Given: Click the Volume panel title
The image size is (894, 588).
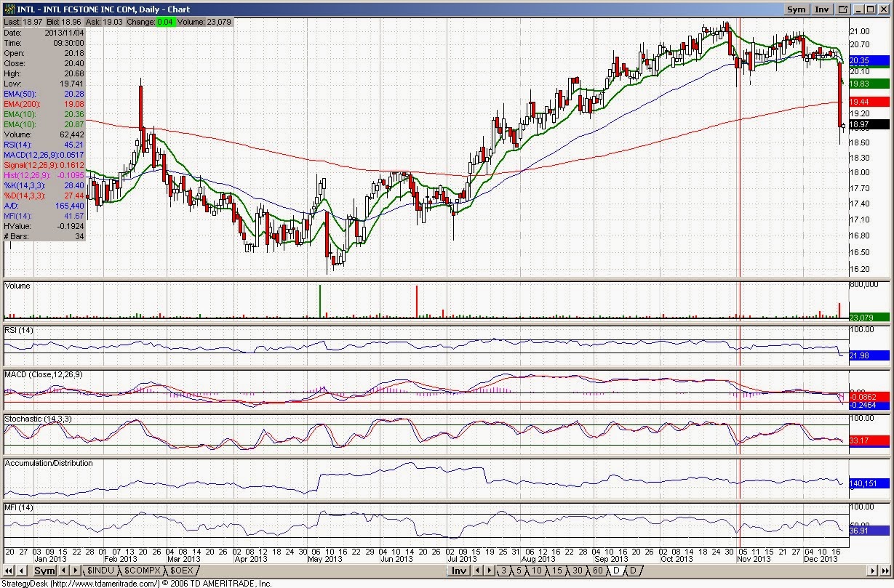Looking at the screenshot, I should pos(17,286).
